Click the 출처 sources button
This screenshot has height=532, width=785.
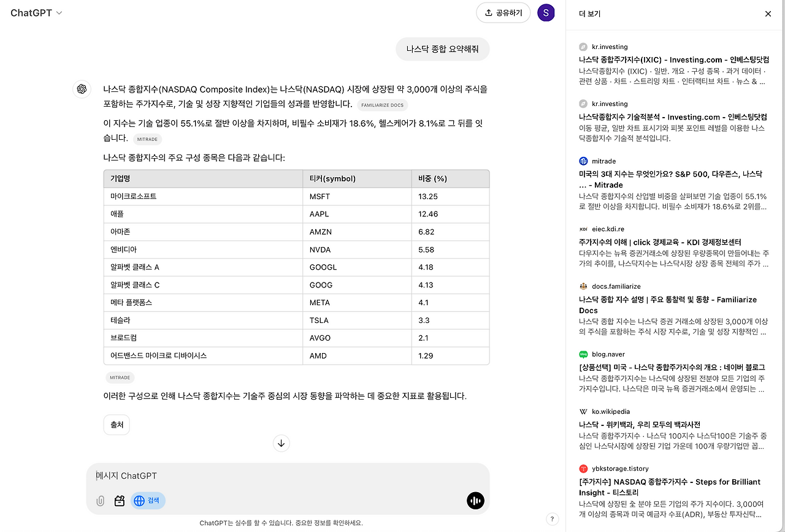117,425
